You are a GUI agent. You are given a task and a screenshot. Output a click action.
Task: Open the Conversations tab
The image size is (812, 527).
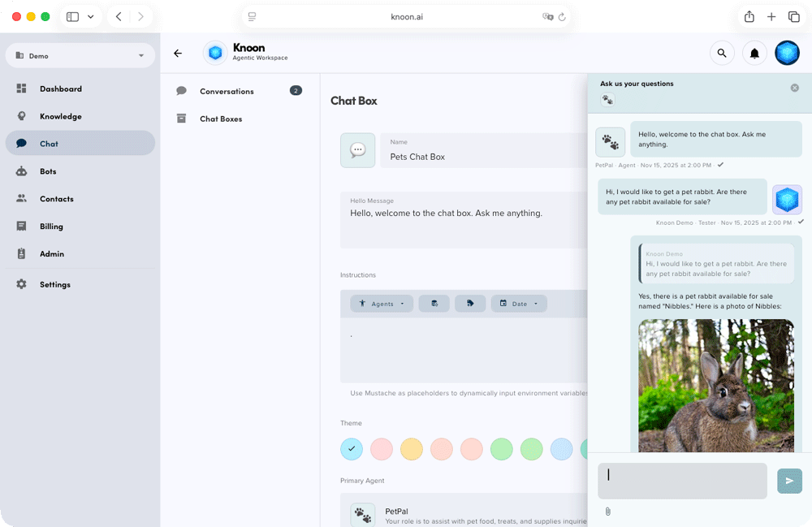click(225, 91)
